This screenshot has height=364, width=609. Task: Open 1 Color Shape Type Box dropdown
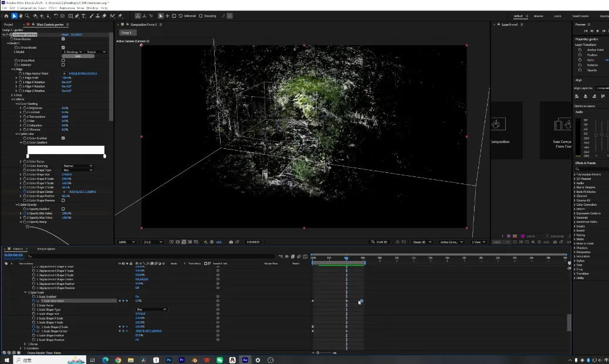pyautogui.click(x=78, y=170)
